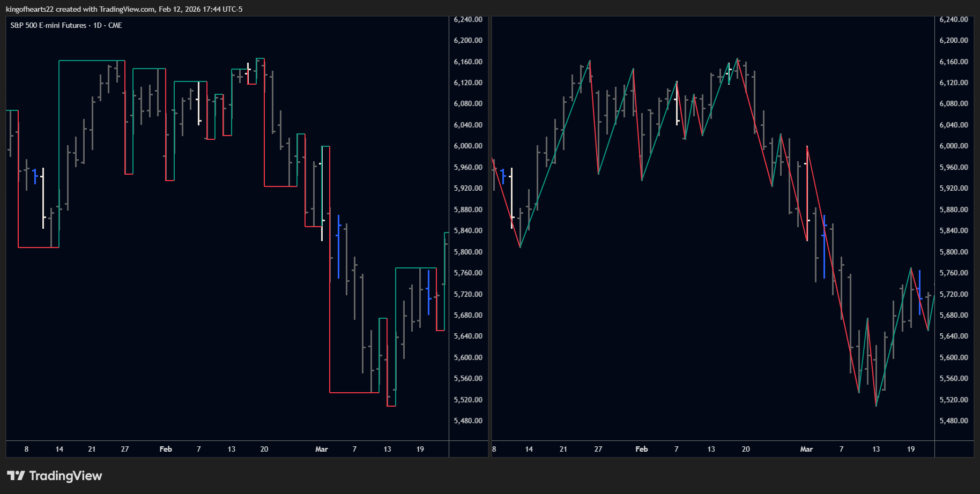Click date 20 on the left chart timeline
Viewport: 980px width, 494px height.
(264, 449)
